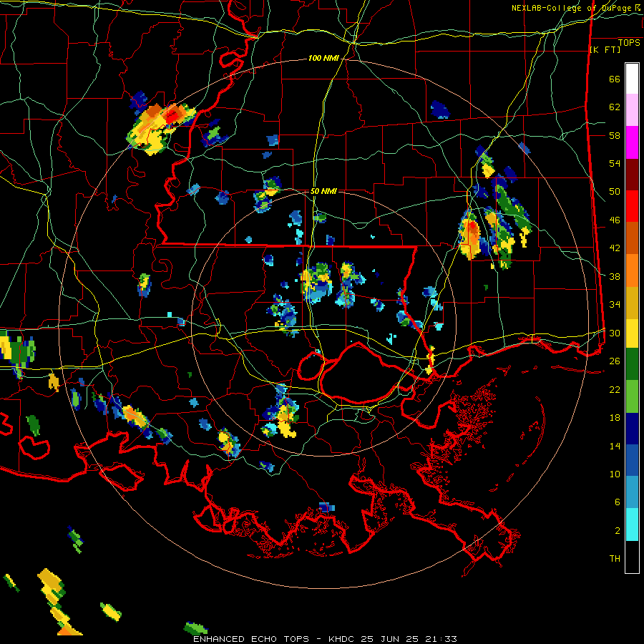
Task: Click legend value 50
Action: 615,191
